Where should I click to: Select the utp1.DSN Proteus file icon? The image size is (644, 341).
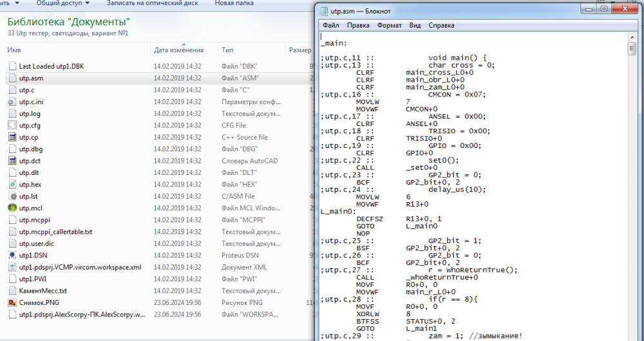point(12,255)
